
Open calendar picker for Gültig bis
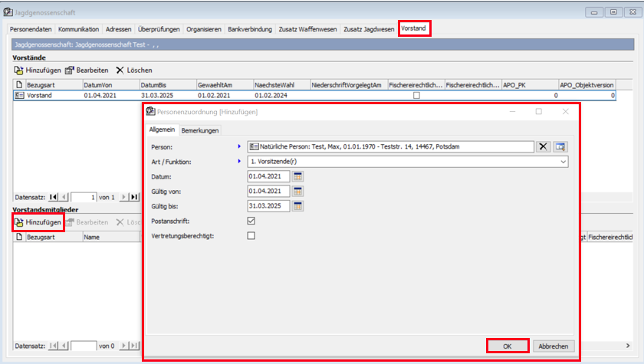(x=298, y=206)
